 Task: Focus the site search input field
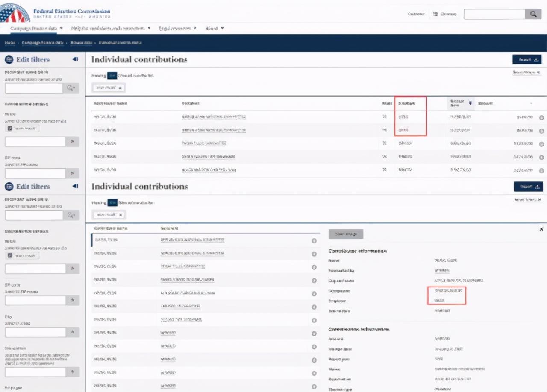[494, 14]
